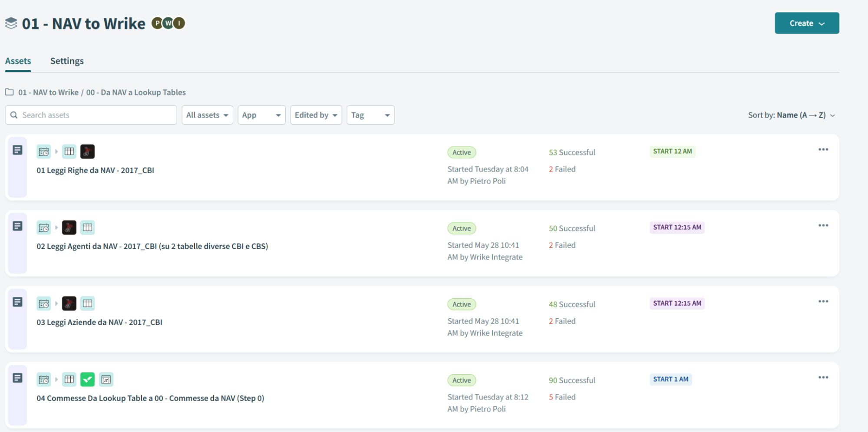This screenshot has width=868, height=432.
Task: Click the 00 - Da NAV a Lookup Tables breadcrumb
Action: click(x=136, y=92)
